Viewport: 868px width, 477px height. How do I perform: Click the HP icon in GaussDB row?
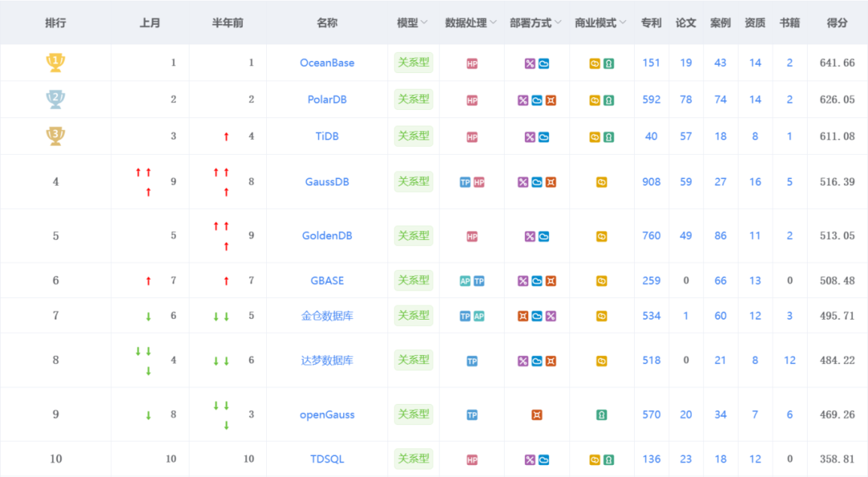(x=479, y=182)
